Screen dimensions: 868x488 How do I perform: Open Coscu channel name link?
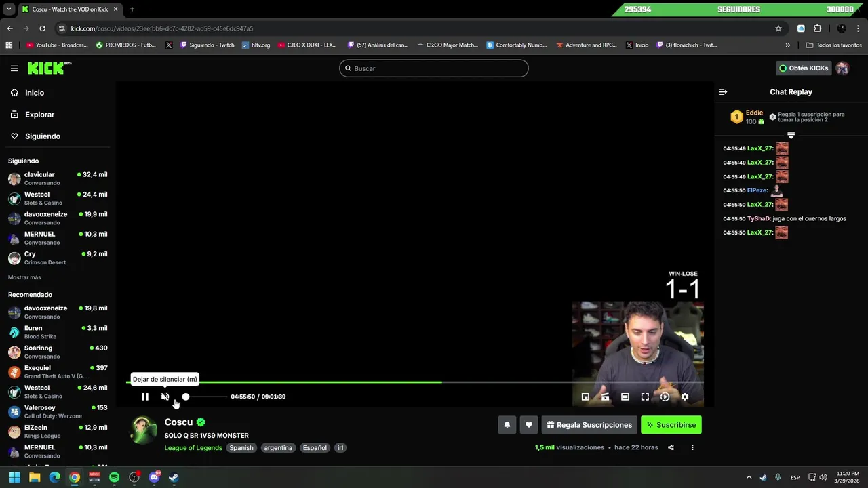click(178, 422)
